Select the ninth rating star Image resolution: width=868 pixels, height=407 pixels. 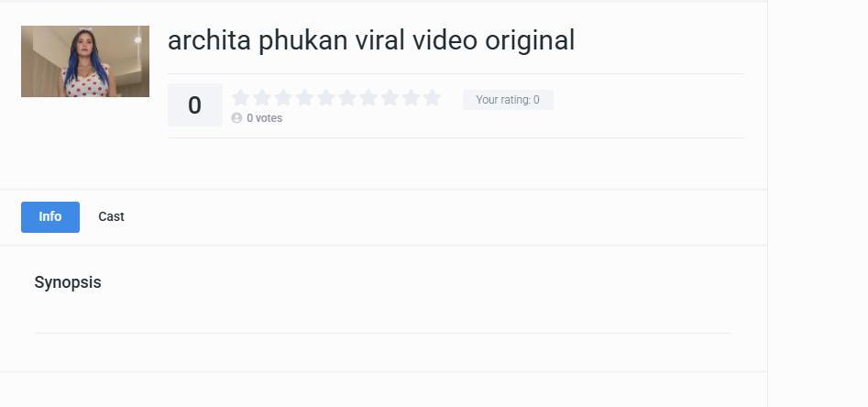click(411, 98)
